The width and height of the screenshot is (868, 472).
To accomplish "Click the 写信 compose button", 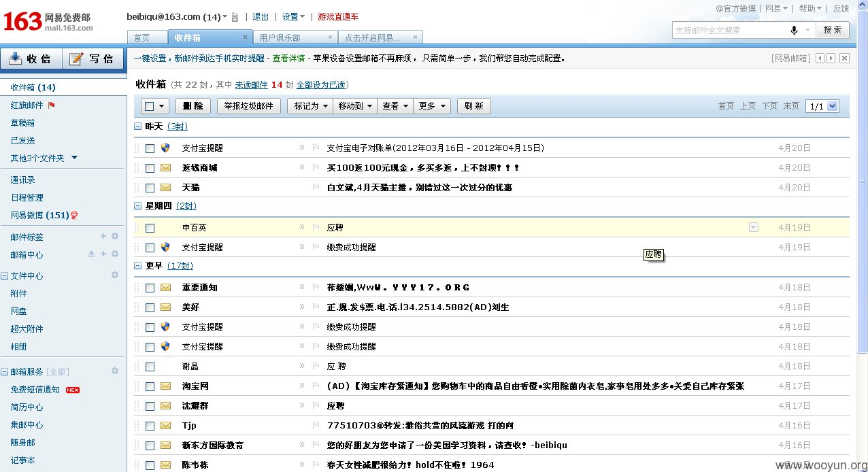I will pyautogui.click(x=93, y=58).
